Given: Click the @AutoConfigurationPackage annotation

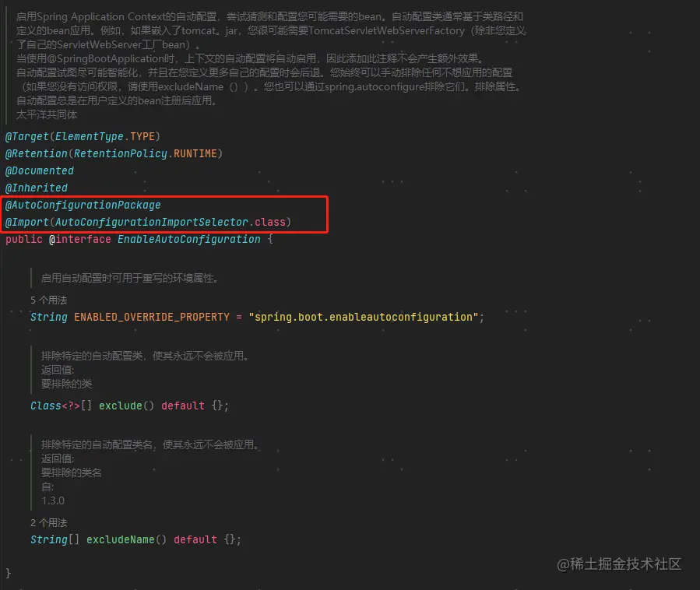Looking at the screenshot, I should pyautogui.click(x=83, y=205).
